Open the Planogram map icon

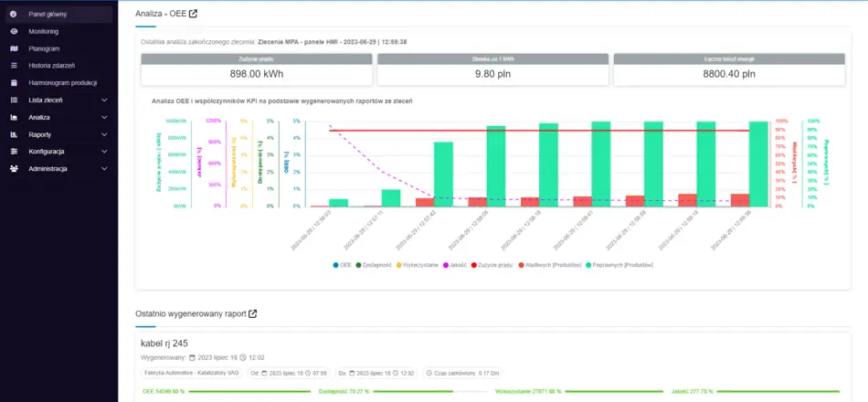point(13,48)
